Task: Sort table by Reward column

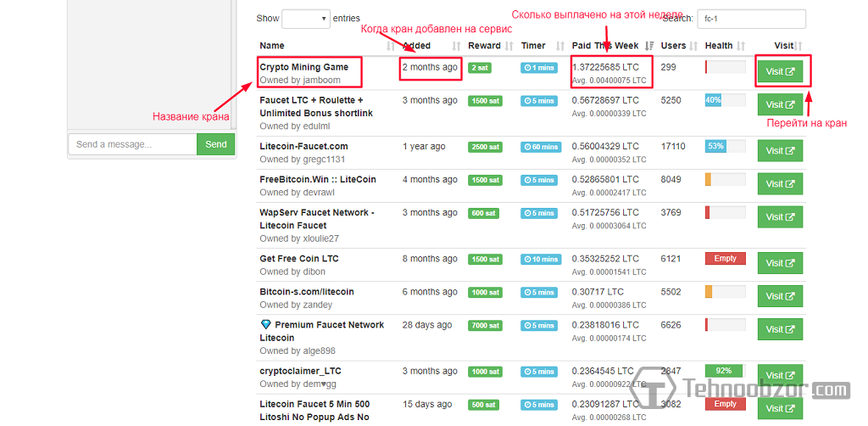Action: pos(491,46)
